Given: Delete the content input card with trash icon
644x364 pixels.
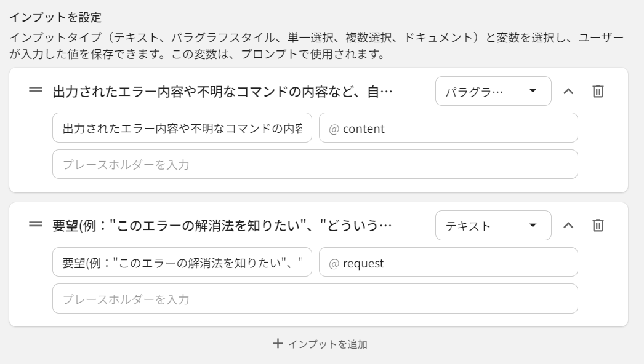Looking at the screenshot, I should 598,91.
